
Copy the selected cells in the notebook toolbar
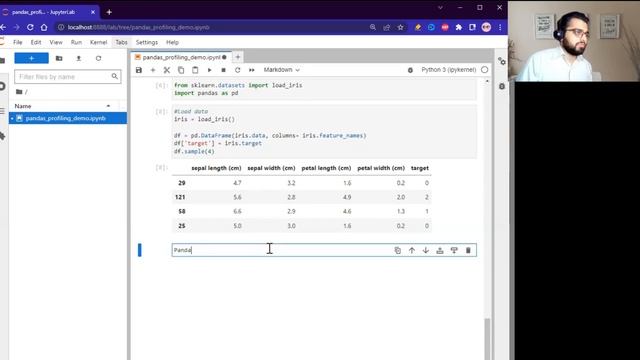click(181, 70)
